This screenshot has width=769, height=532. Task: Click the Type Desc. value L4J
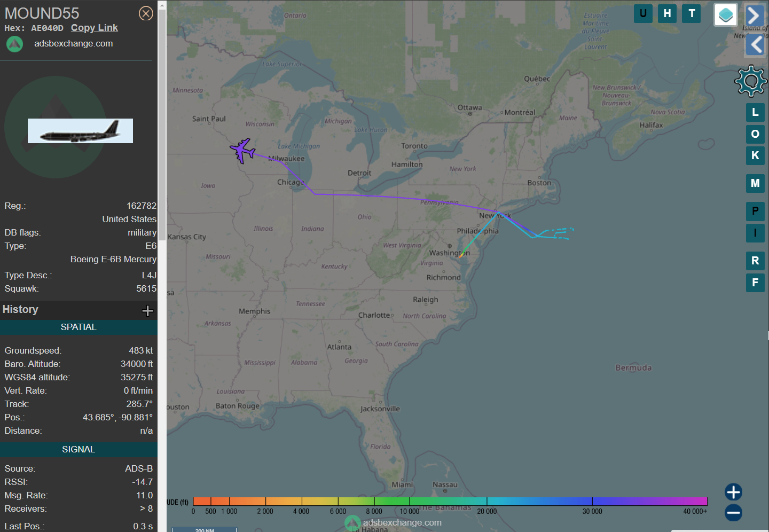pyautogui.click(x=149, y=275)
